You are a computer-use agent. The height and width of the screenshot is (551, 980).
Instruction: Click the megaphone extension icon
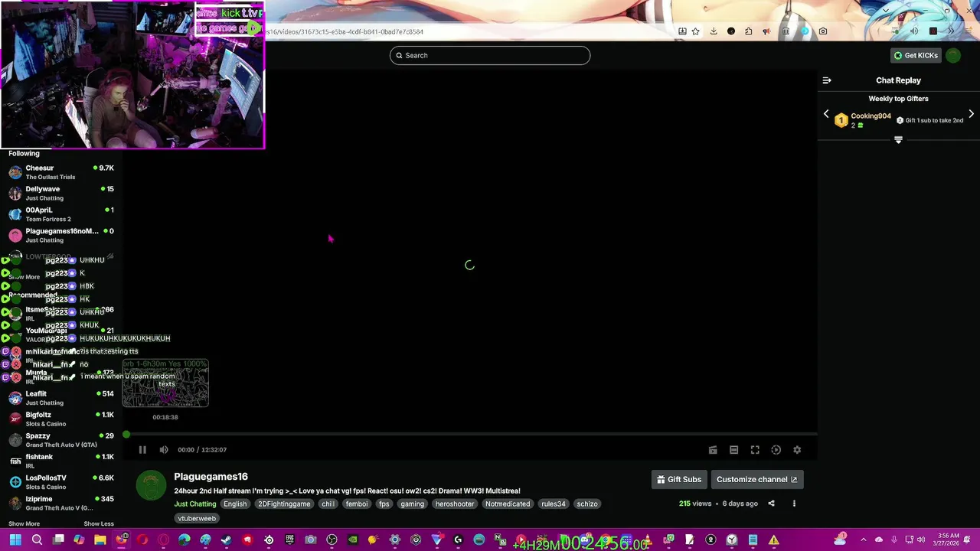point(766,31)
